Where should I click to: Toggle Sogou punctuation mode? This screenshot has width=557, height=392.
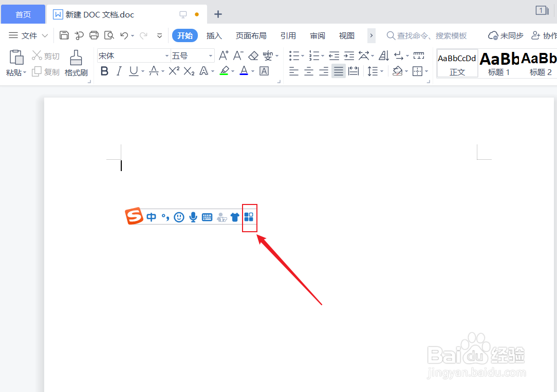[165, 217]
